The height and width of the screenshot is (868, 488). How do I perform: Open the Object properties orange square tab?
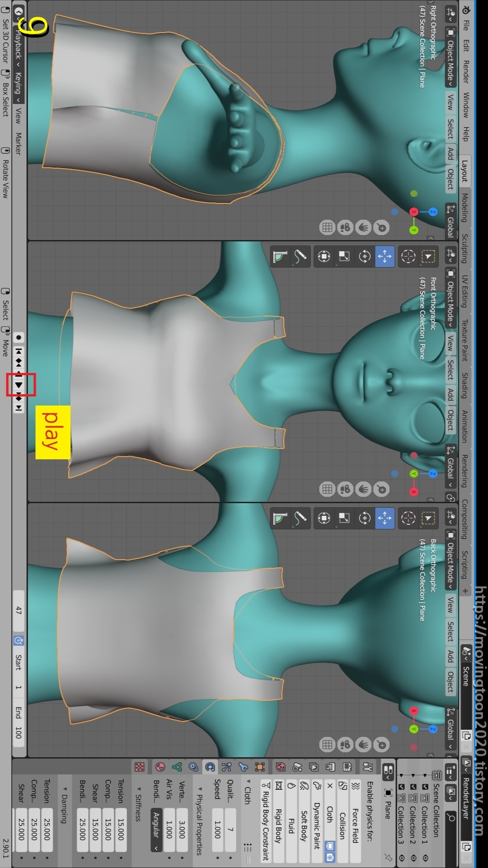point(260,767)
